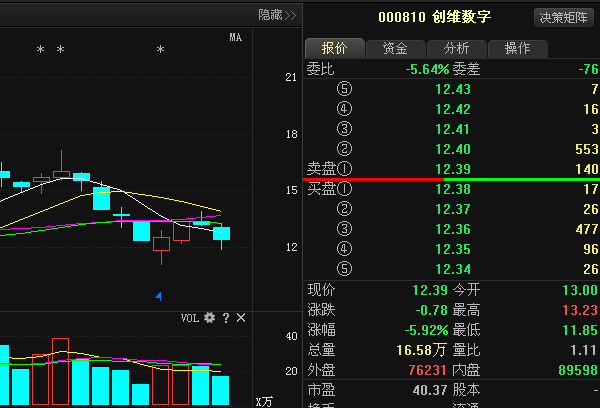Click sell level 2 price 12.40
The image size is (600, 408).
tap(453, 149)
